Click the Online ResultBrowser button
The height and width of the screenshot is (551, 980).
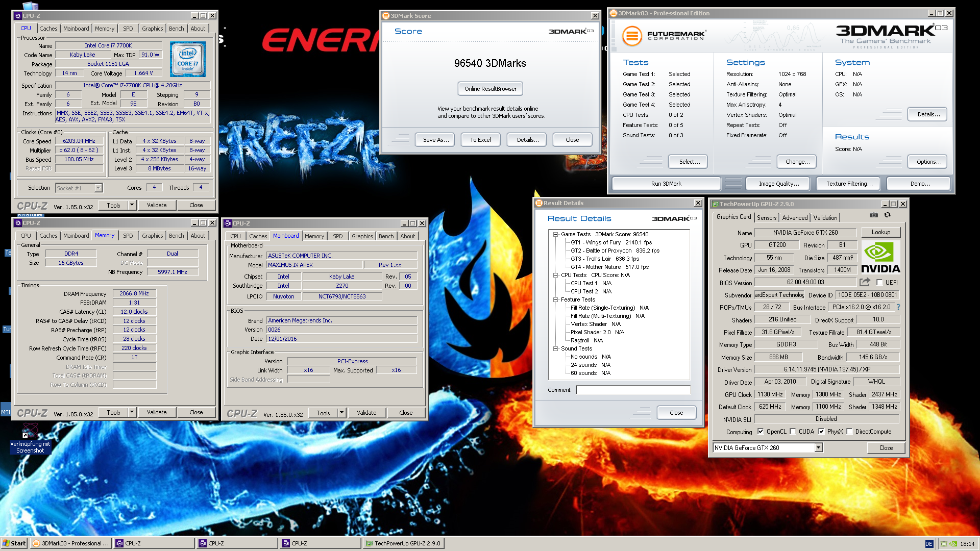pyautogui.click(x=490, y=89)
